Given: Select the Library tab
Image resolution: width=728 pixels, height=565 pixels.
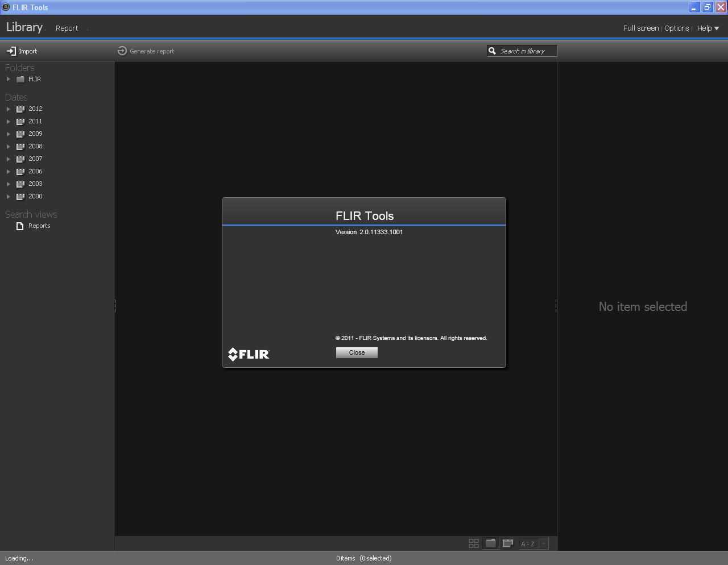Looking at the screenshot, I should (x=24, y=27).
